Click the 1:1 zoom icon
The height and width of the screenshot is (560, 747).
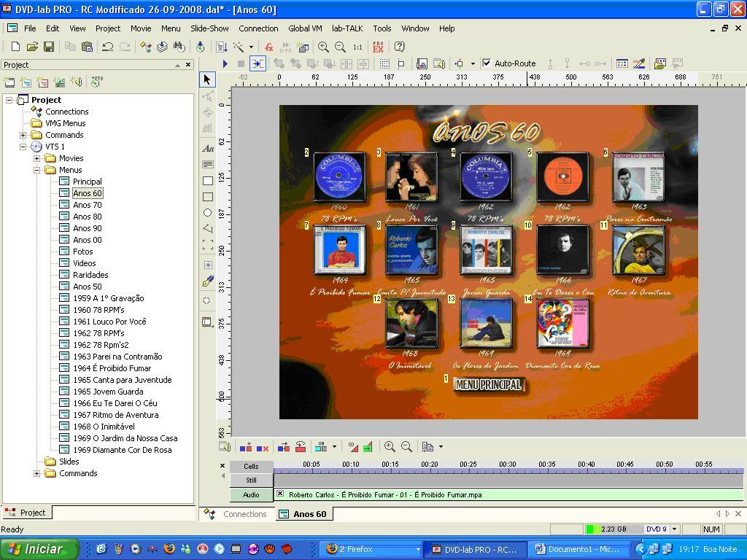[357, 47]
